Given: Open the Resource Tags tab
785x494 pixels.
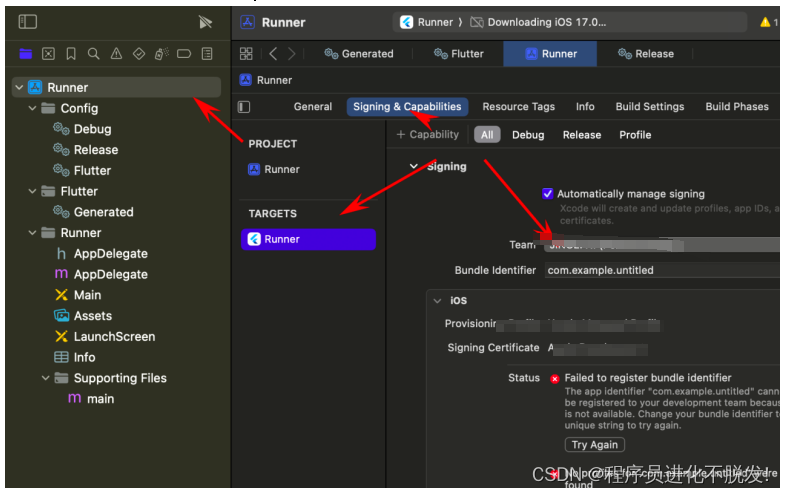Looking at the screenshot, I should coord(519,107).
